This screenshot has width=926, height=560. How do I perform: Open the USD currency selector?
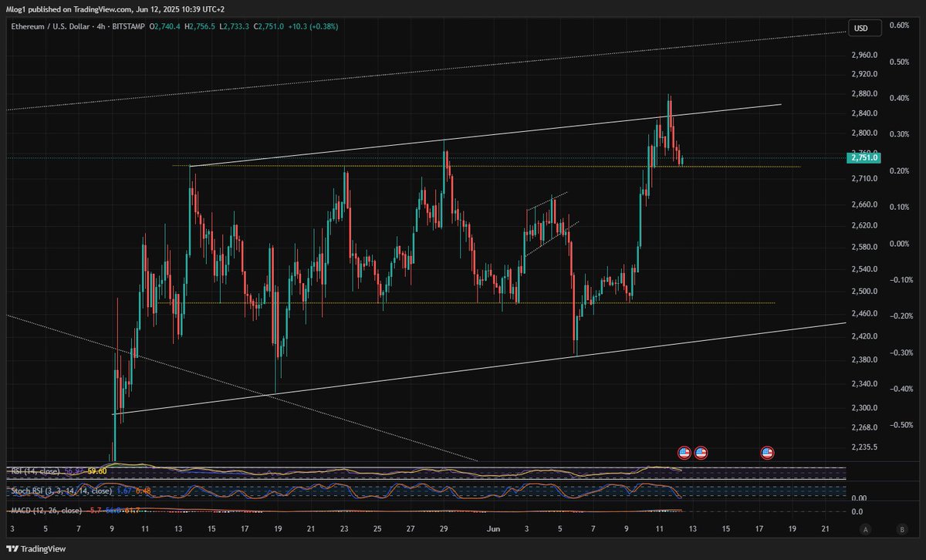[x=860, y=29]
